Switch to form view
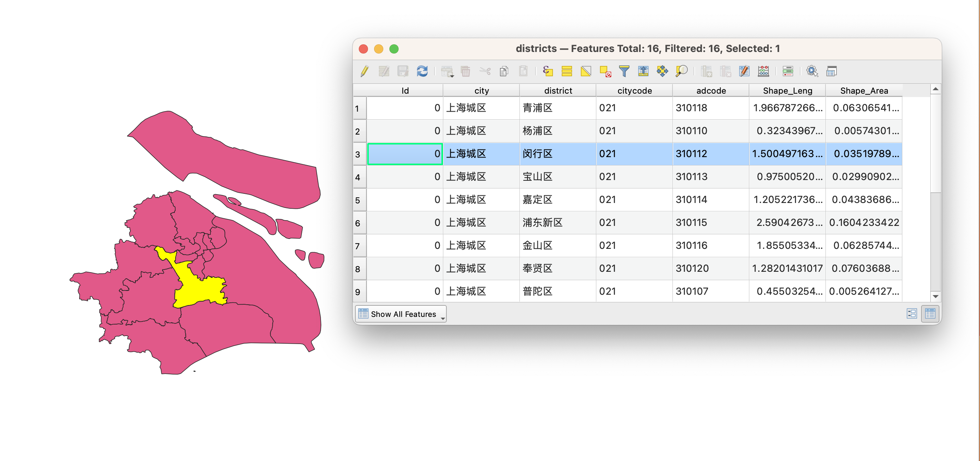Screen dimensions: 980x461 912,314
